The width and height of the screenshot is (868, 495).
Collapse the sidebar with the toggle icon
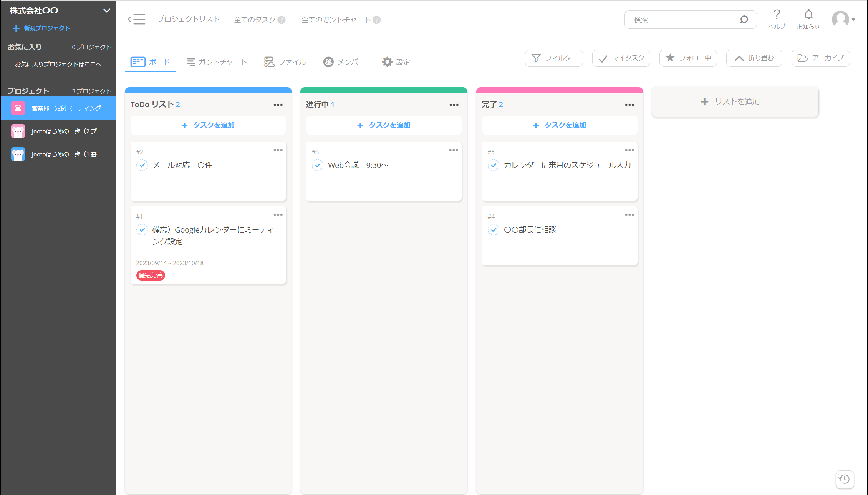click(136, 19)
